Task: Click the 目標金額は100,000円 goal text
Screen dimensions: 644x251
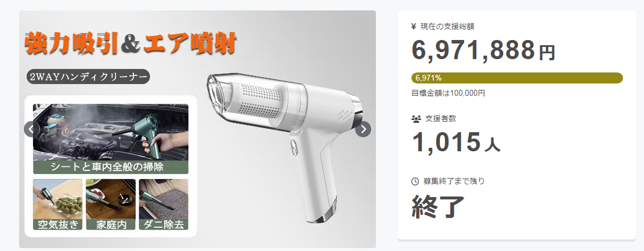Action: tap(448, 93)
